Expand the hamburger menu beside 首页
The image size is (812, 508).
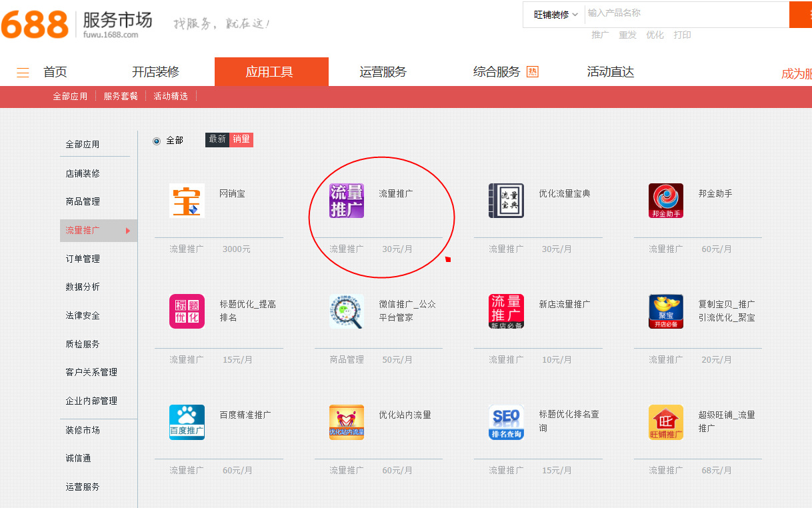(23, 73)
